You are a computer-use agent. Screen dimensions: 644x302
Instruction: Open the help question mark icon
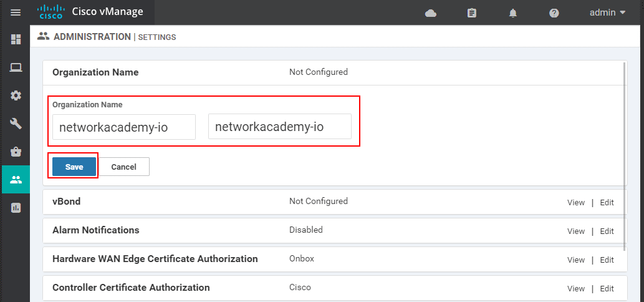point(554,12)
